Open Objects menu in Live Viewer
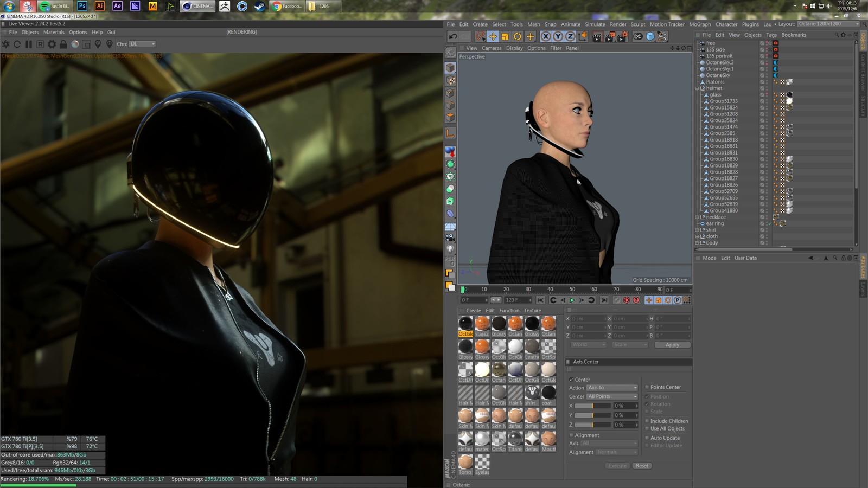The width and height of the screenshot is (868, 488). pyautogui.click(x=30, y=32)
